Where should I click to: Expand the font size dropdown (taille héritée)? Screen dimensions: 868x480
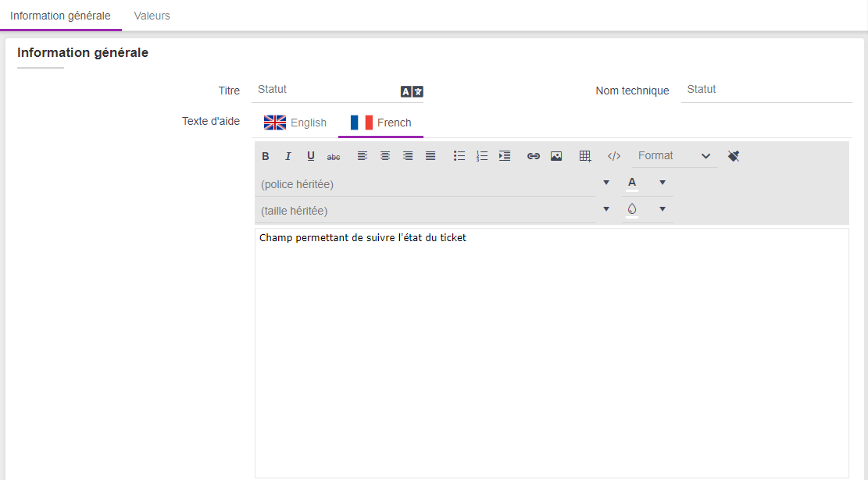(x=606, y=209)
